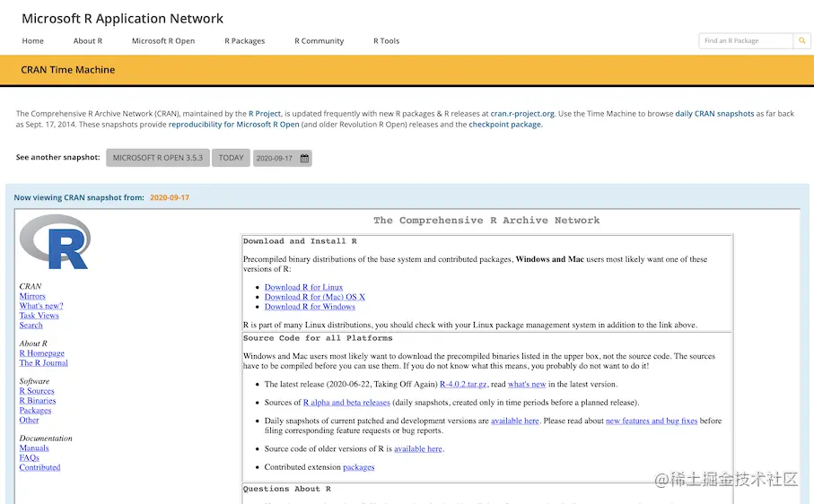
Task: Open the What's new? sidebar link
Action: pos(41,306)
